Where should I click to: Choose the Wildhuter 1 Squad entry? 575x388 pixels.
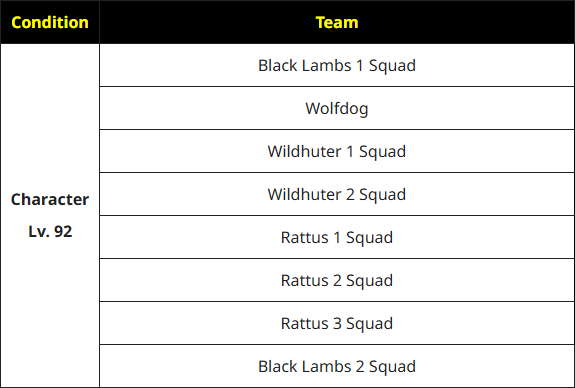click(337, 151)
